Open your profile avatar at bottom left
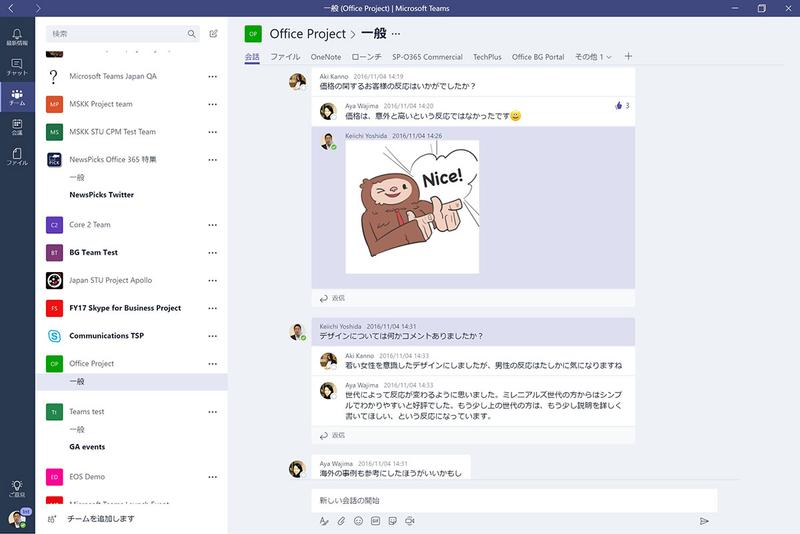The height and width of the screenshot is (534, 800). (x=17, y=519)
